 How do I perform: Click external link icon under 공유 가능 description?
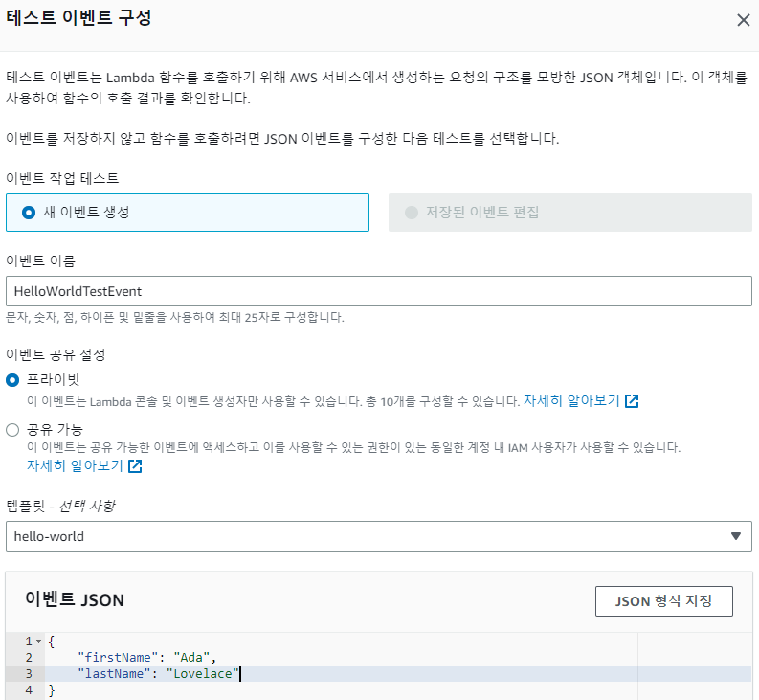135,466
